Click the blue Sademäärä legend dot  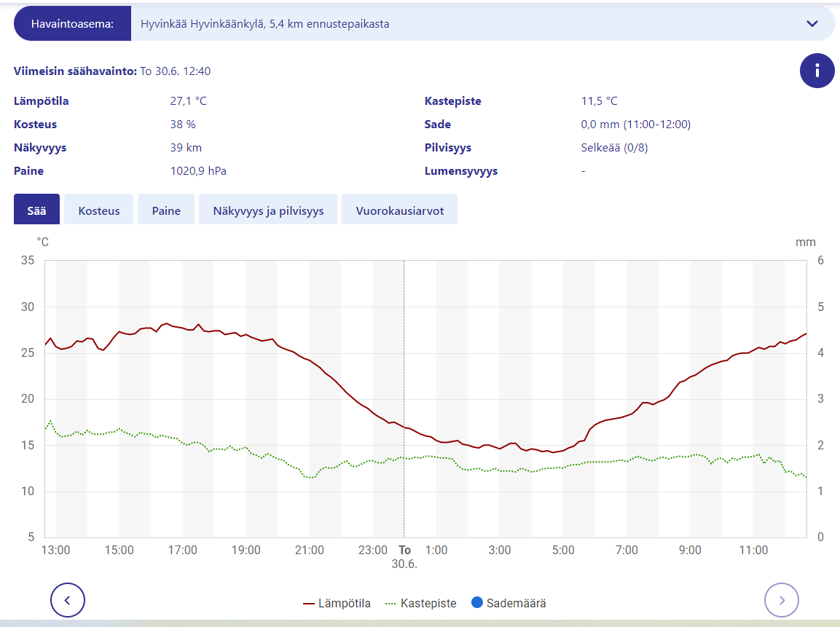point(477,603)
